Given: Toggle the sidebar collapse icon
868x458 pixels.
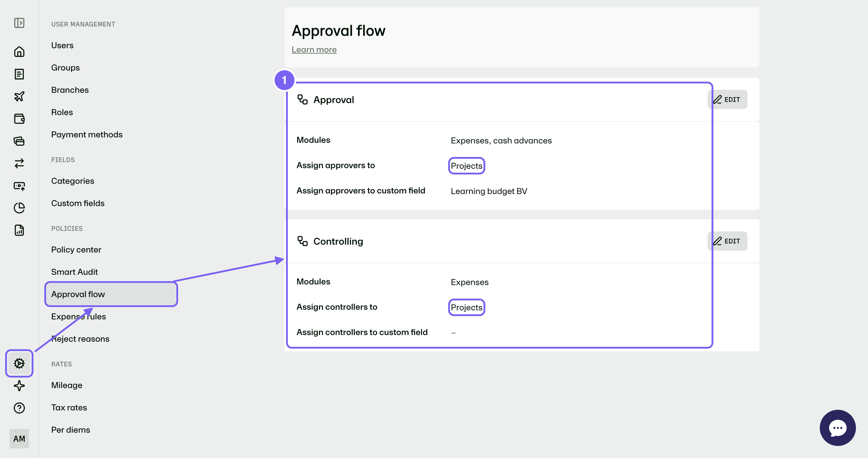Looking at the screenshot, I should (19, 23).
